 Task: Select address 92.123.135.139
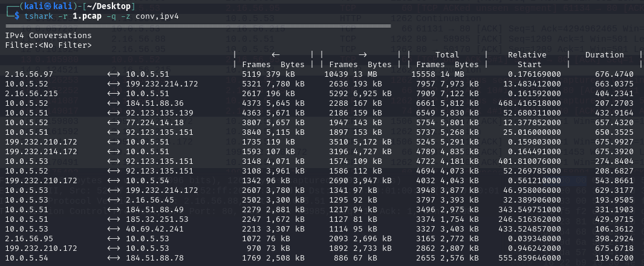(x=160, y=113)
